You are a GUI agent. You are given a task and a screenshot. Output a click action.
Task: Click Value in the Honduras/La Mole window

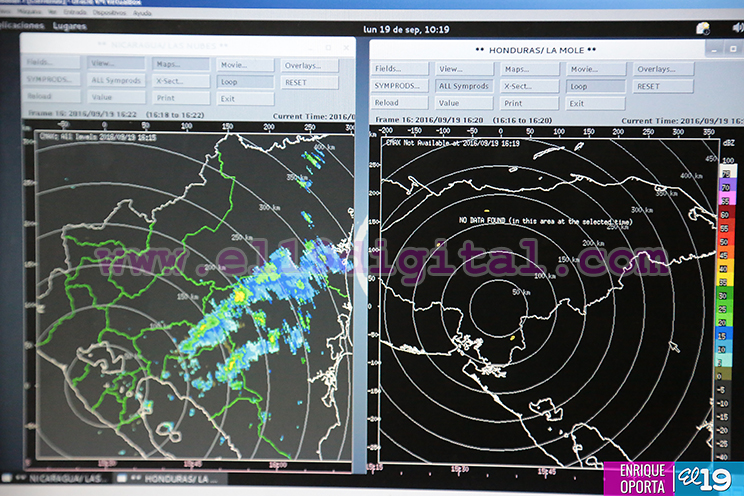(464, 103)
